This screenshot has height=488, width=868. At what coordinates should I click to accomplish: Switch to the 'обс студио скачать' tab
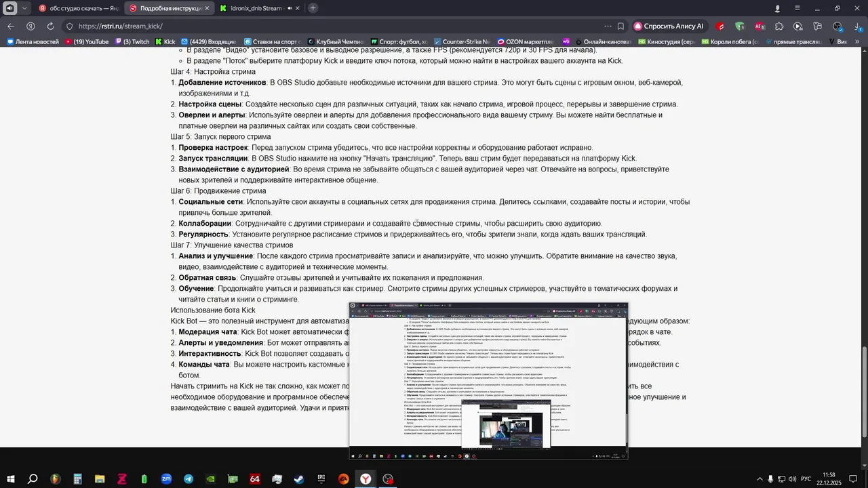78,8
